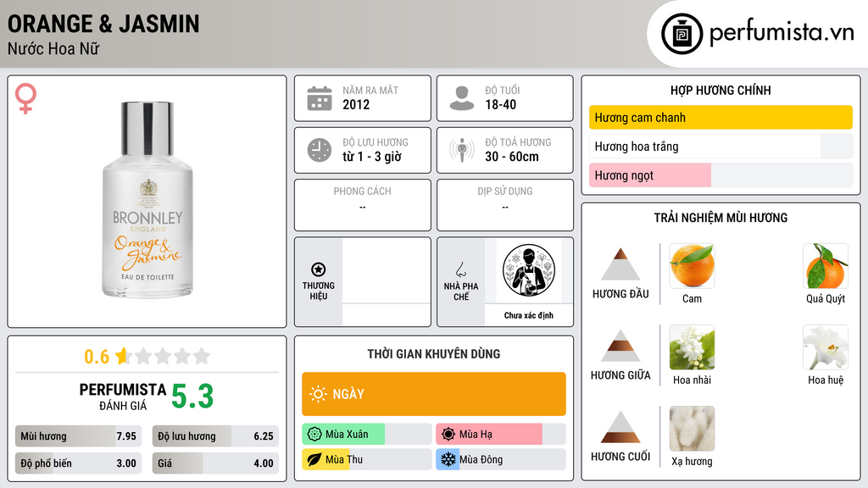Image resolution: width=868 pixels, height=488 pixels.
Task: Click the perfumer avatar illustration
Action: [x=529, y=270]
